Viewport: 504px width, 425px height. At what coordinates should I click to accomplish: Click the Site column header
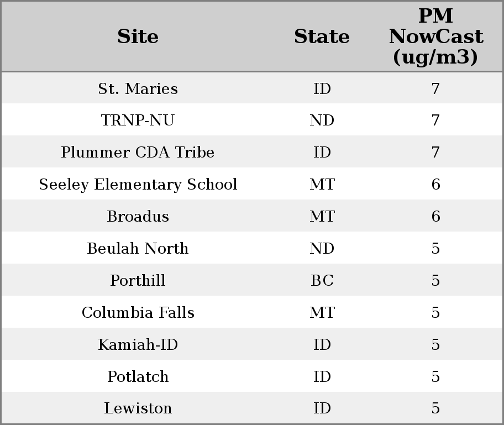pos(138,37)
